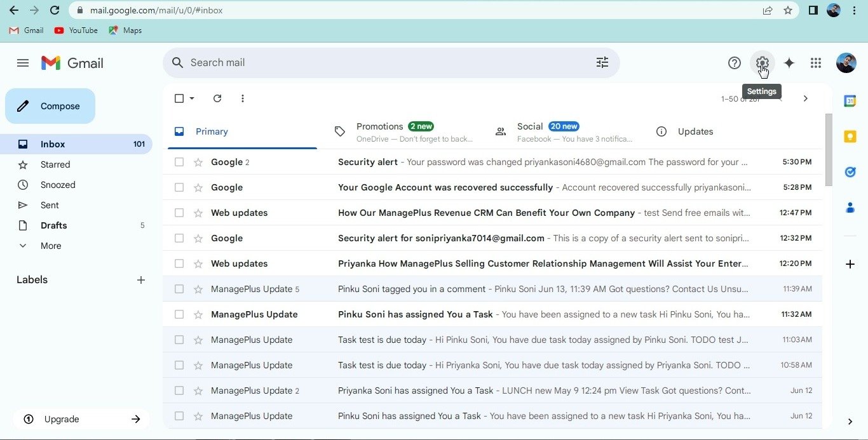The width and height of the screenshot is (868, 440).
Task: Star the 12:47 PM Web updates email
Action: click(198, 213)
